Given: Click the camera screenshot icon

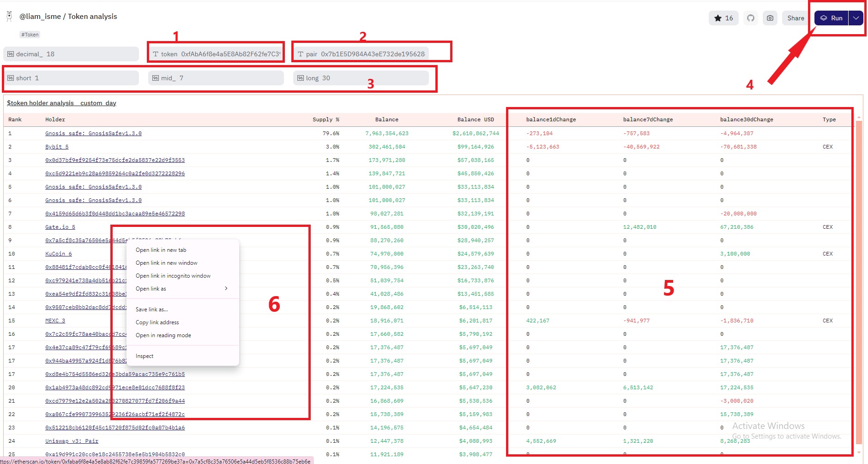Looking at the screenshot, I should (x=770, y=18).
